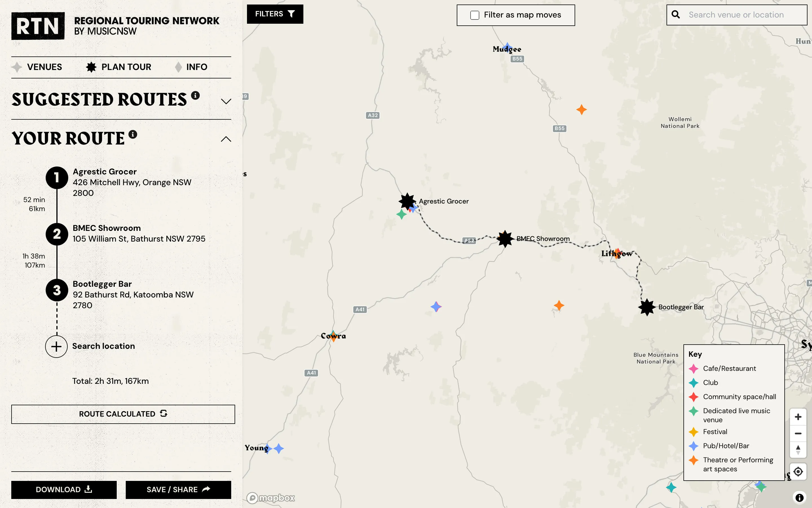
Task: Click the search magnifier icon
Action: point(676,14)
